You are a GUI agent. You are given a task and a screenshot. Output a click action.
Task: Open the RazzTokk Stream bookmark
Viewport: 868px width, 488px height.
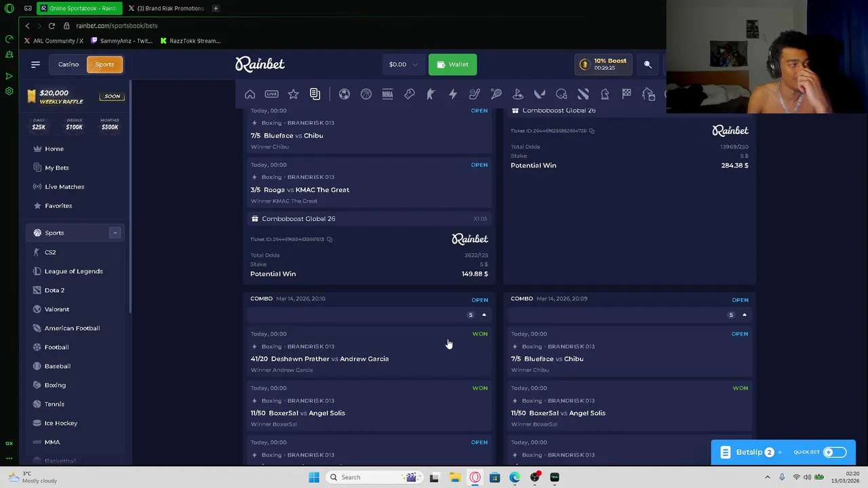(191, 41)
